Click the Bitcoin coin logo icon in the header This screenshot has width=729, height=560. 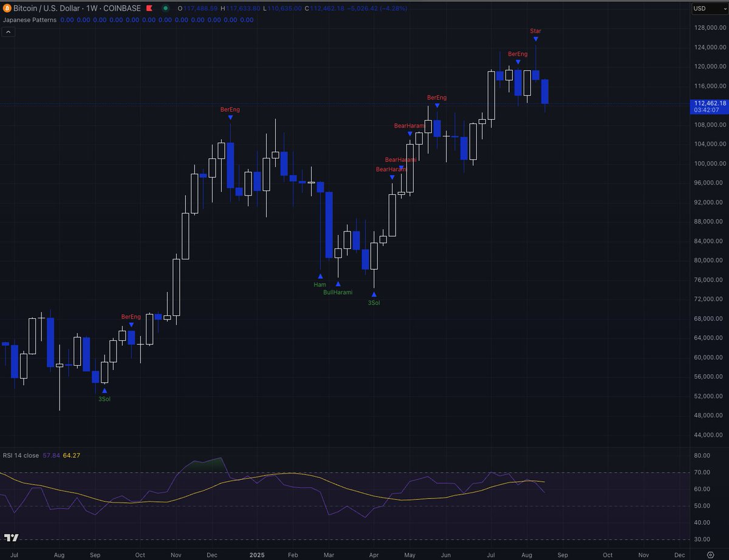point(6,9)
